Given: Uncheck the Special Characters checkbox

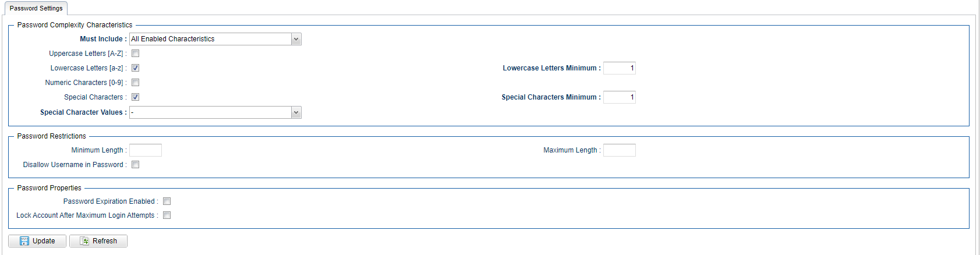Looking at the screenshot, I should click(x=135, y=97).
